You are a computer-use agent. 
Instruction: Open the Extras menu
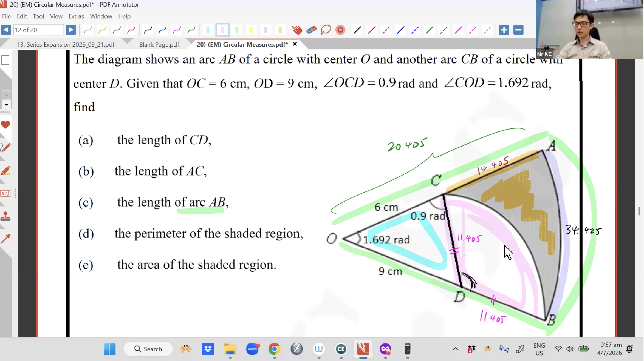tap(76, 16)
